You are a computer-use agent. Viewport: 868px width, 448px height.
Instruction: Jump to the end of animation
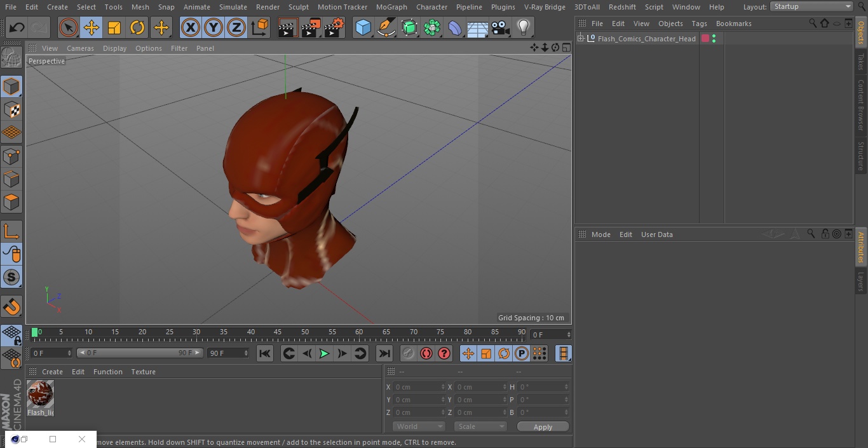(x=384, y=353)
